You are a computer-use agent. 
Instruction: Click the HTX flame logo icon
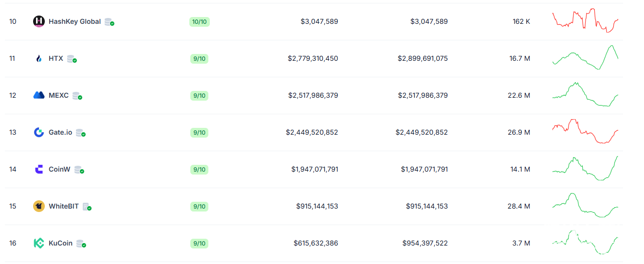click(x=38, y=59)
